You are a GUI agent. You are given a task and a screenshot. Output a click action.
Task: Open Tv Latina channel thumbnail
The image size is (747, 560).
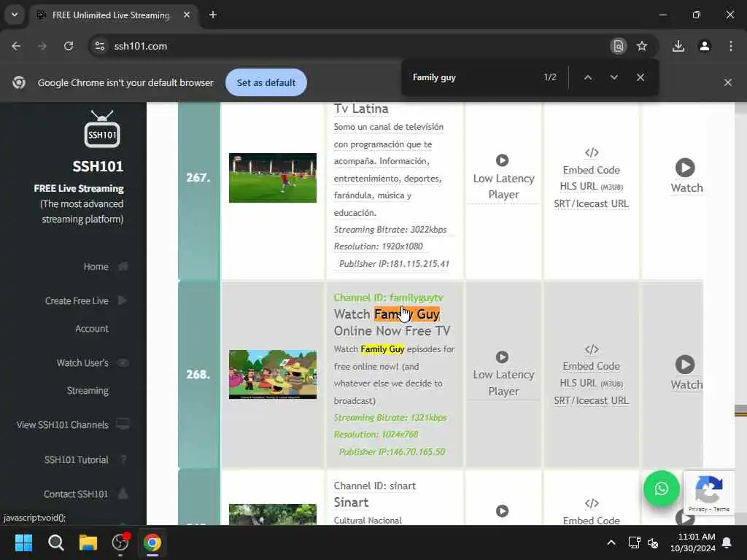(x=273, y=178)
